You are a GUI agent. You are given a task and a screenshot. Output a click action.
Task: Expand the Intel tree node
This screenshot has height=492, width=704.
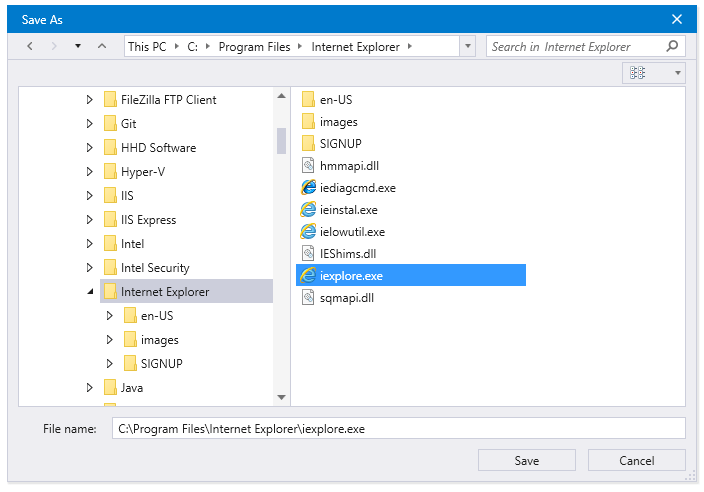pos(89,244)
